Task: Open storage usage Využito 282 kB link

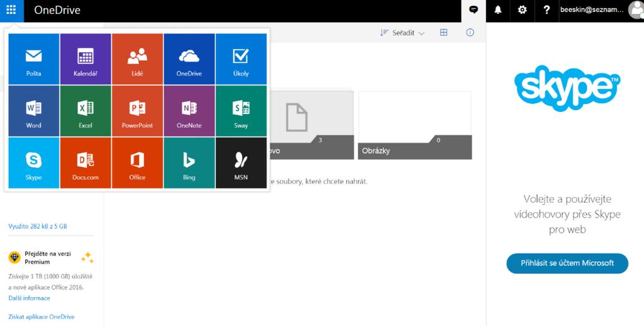Action: 37,226
